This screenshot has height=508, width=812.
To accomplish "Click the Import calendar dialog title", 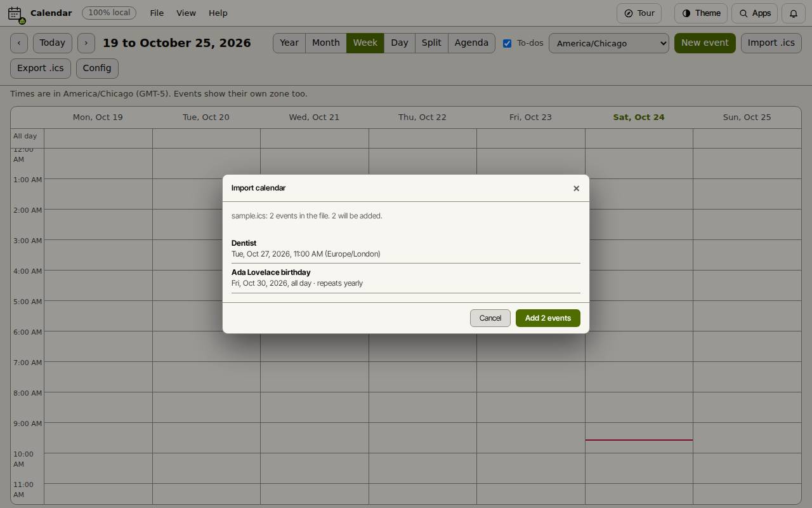I will pyautogui.click(x=259, y=188).
